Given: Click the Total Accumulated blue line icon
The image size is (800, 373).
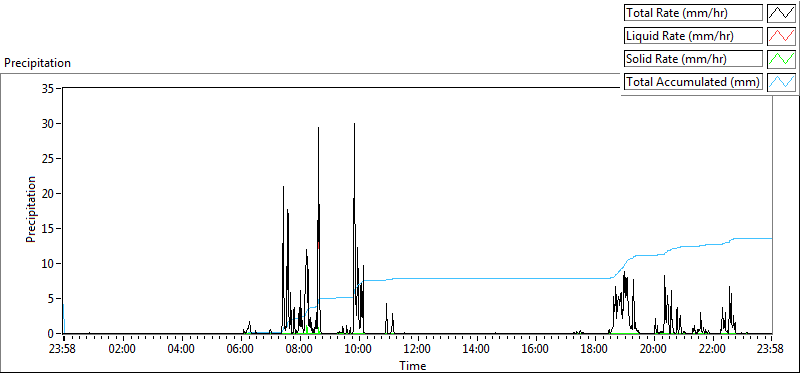Looking at the screenshot, I should point(782,82).
